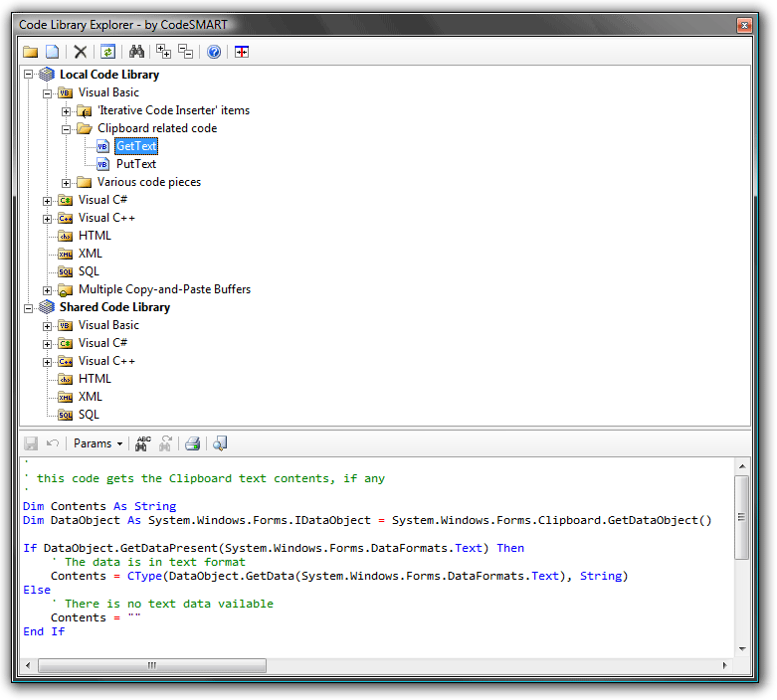
Task: Select 'Iterative Code Inserter' items label
Action: 173,110
